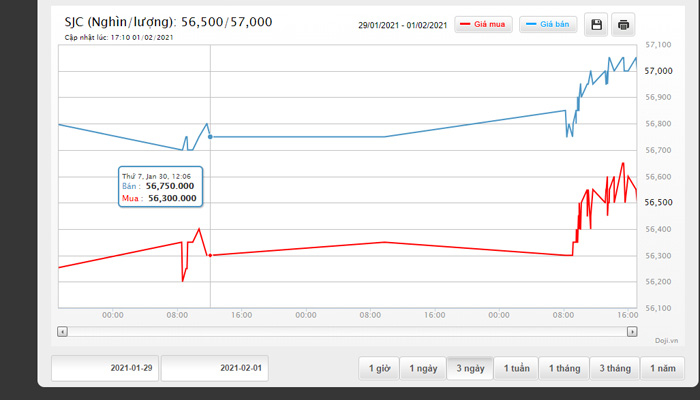Select the '1 giờ' time range

379,368
